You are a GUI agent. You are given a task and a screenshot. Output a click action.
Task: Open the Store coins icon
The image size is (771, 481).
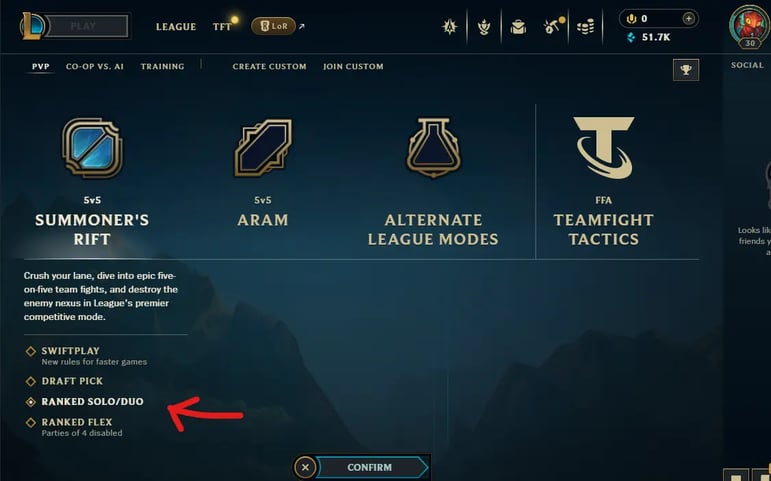[x=585, y=27]
